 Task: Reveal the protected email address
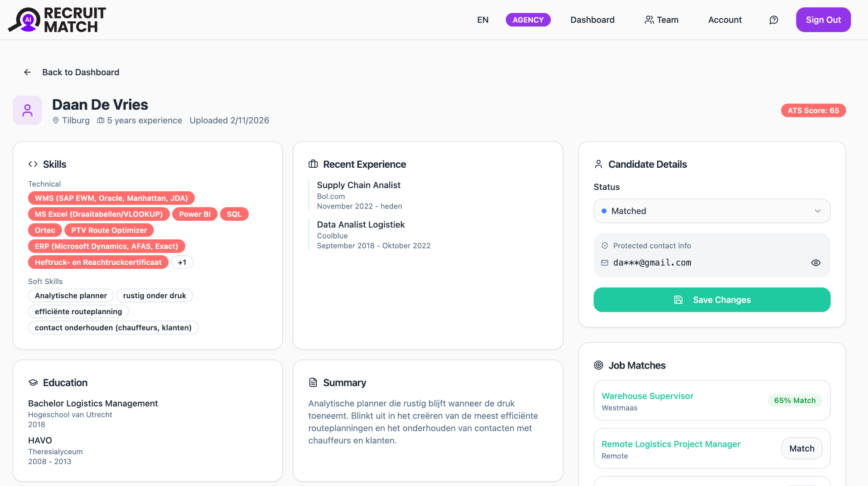coord(815,262)
